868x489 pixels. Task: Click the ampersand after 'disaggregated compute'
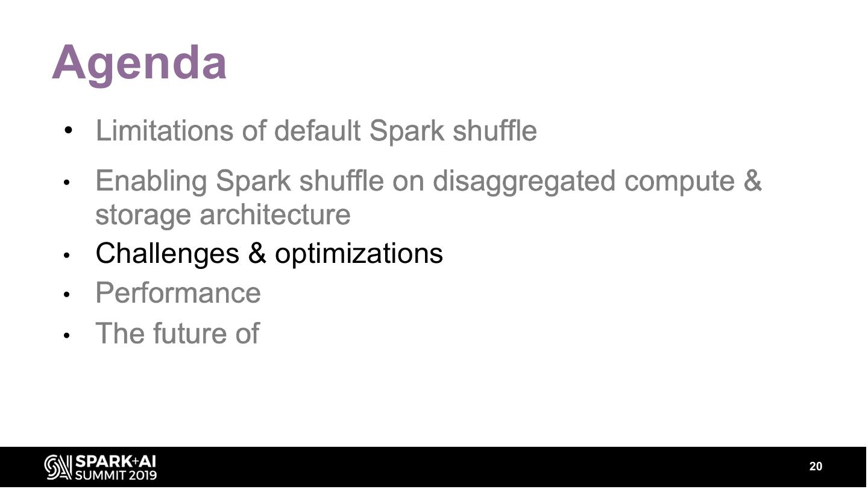click(752, 181)
